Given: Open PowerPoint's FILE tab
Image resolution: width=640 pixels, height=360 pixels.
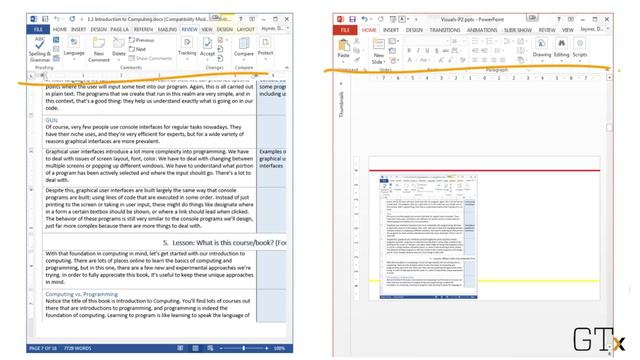Looking at the screenshot, I should 345,30.
